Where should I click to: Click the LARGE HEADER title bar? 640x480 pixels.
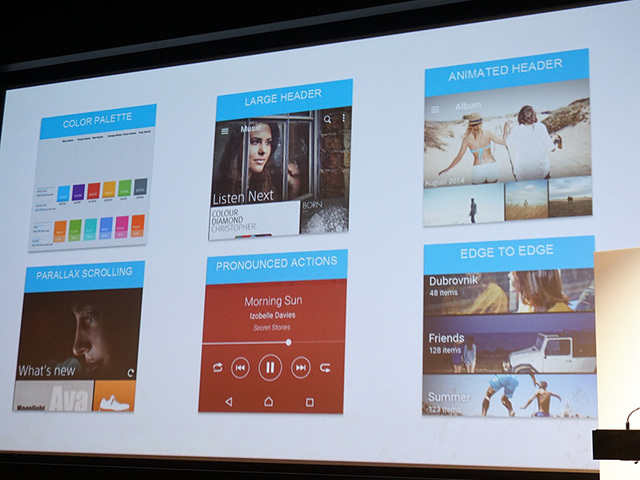284,99
